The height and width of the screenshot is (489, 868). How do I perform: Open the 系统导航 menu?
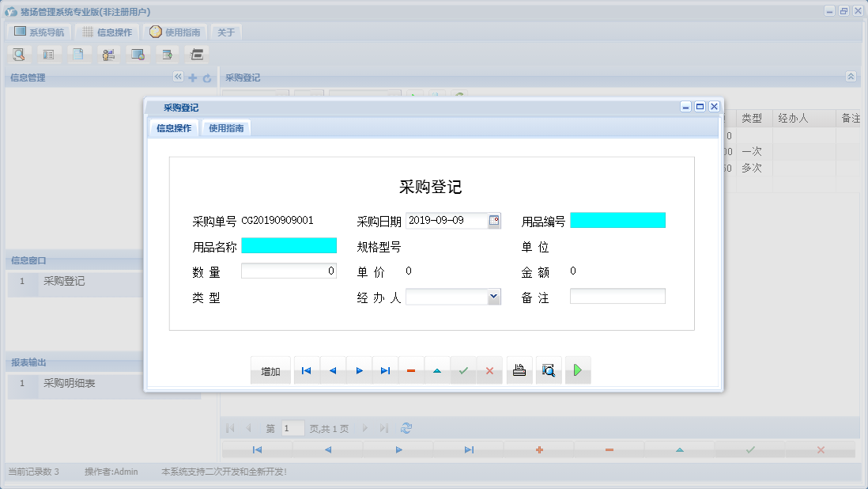point(41,32)
